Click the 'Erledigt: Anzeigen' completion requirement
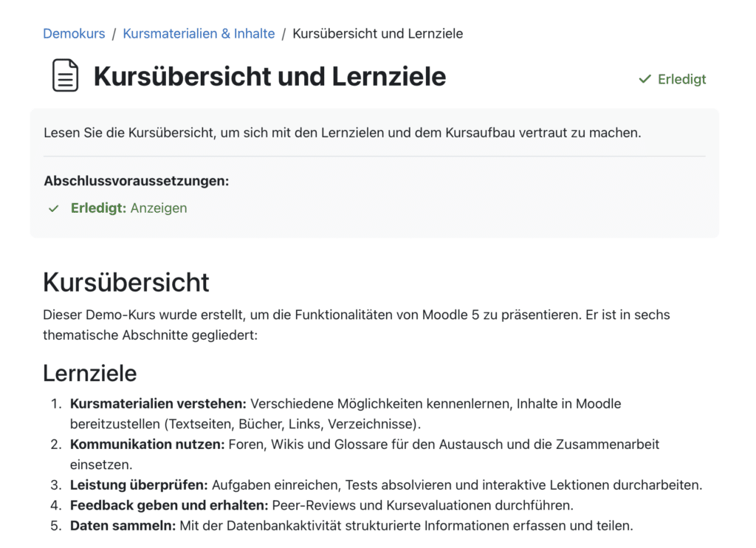This screenshot has height=548, width=756. click(x=128, y=208)
